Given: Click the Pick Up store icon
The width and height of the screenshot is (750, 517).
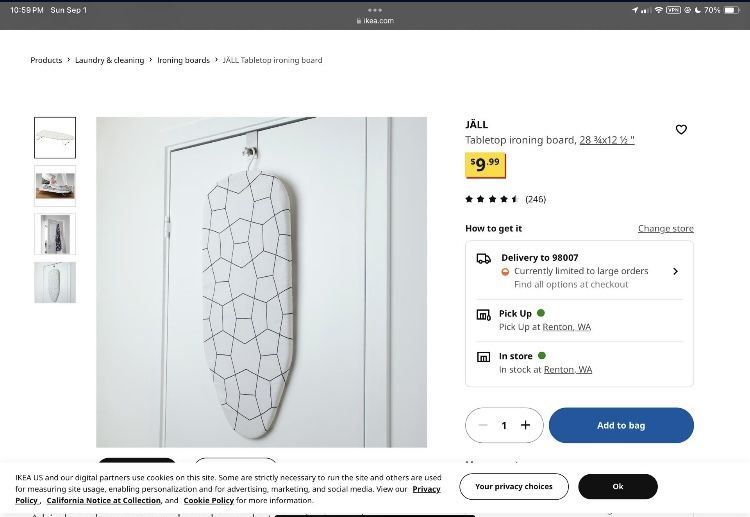Looking at the screenshot, I should [x=483, y=314].
